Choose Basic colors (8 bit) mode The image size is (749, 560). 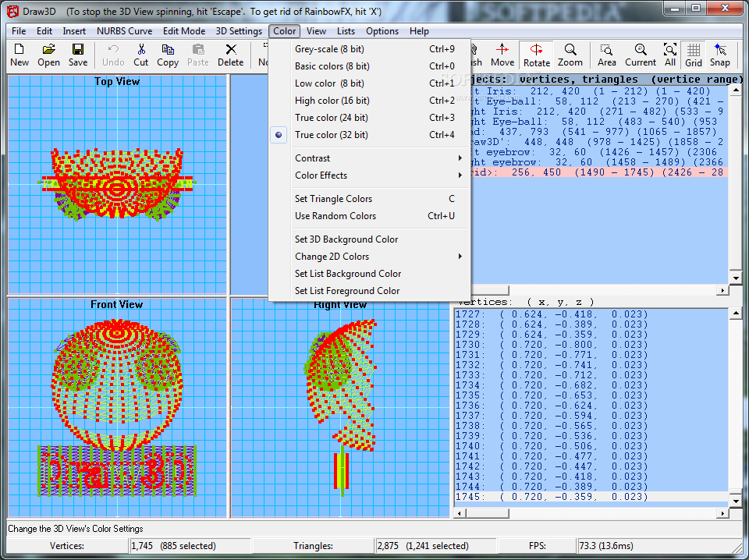(371, 66)
